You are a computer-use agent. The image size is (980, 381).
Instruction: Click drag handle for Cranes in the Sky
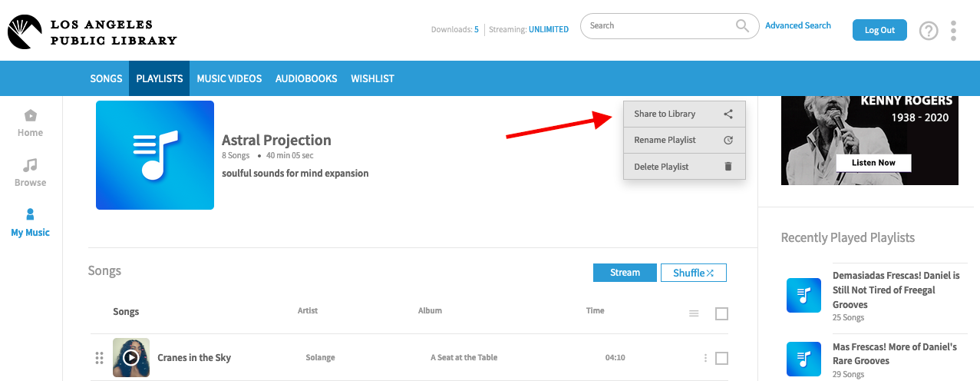pos(99,358)
